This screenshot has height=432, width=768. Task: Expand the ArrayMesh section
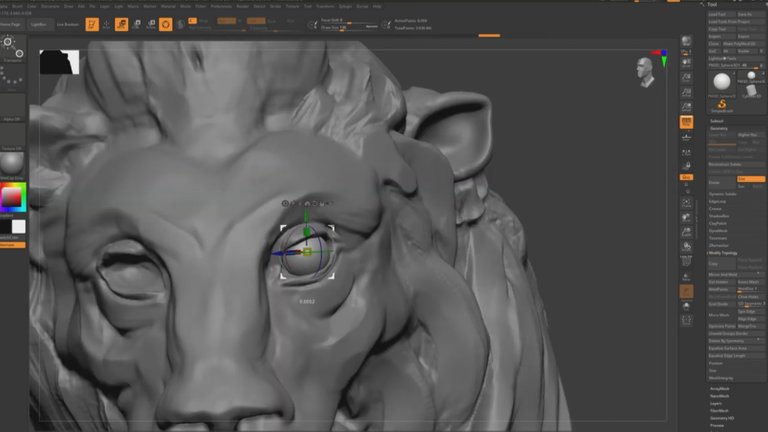[x=720, y=389]
